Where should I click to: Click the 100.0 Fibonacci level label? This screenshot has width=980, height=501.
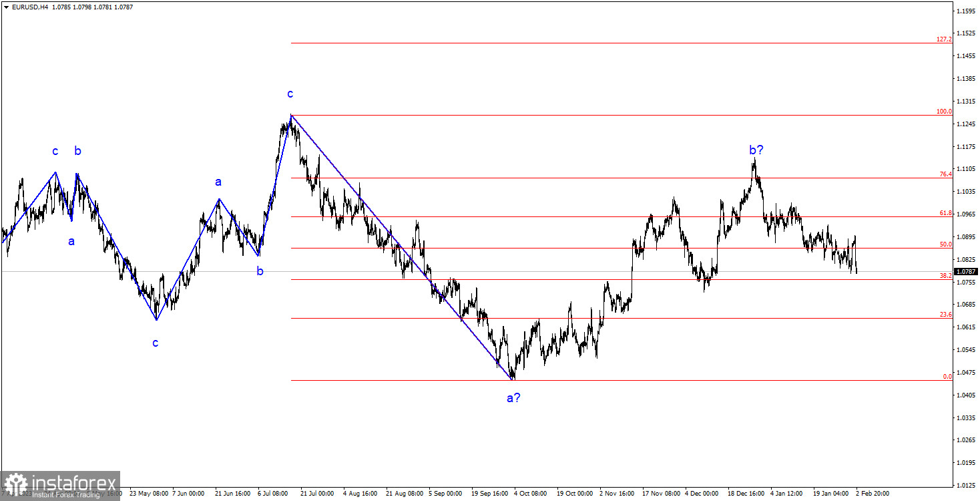click(944, 112)
